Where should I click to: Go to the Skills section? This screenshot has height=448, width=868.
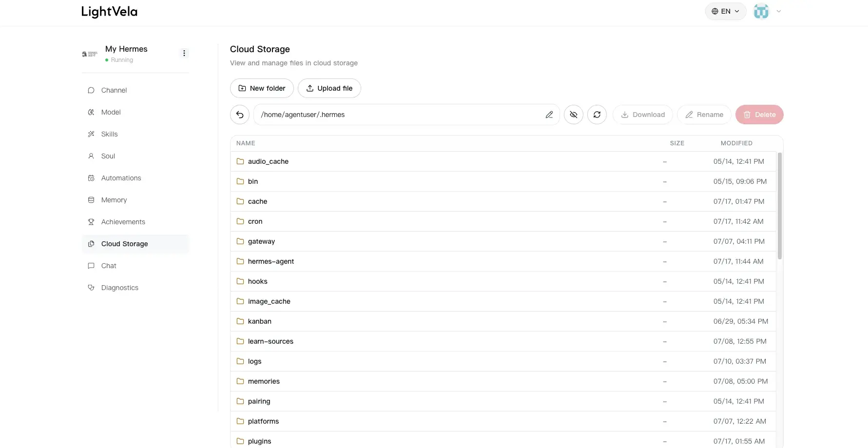pos(135,134)
